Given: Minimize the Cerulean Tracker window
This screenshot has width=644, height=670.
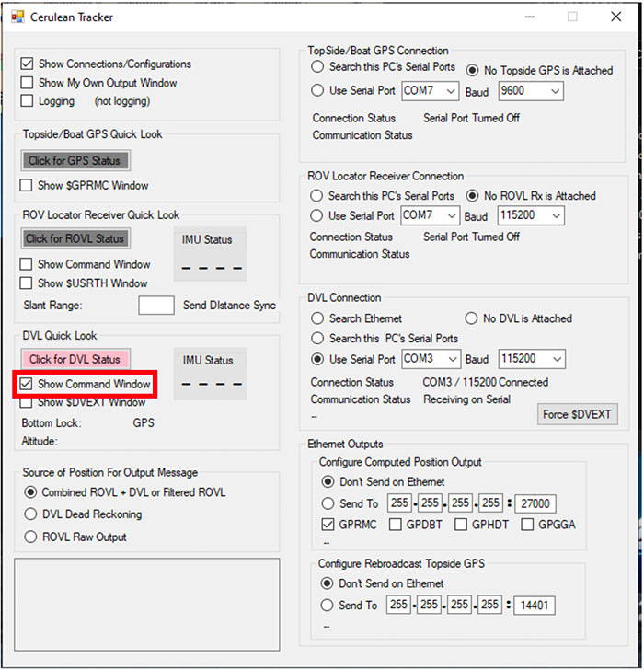Looking at the screenshot, I should pyautogui.click(x=530, y=17).
